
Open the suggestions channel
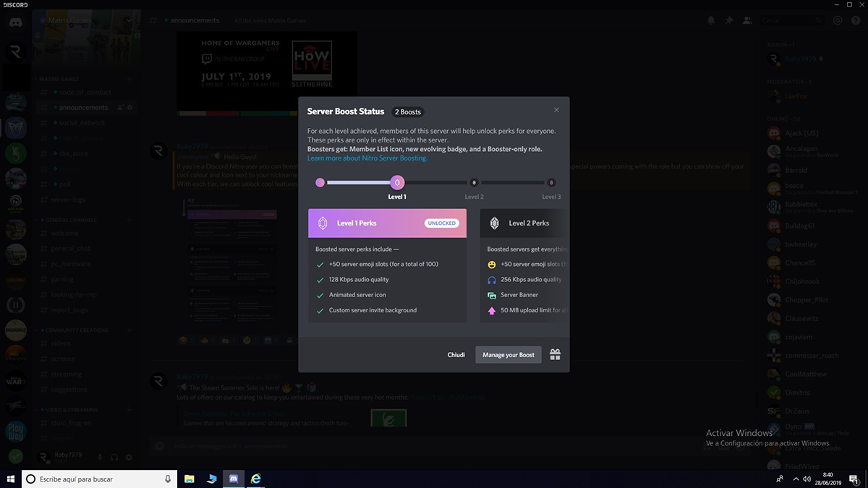tap(85, 390)
